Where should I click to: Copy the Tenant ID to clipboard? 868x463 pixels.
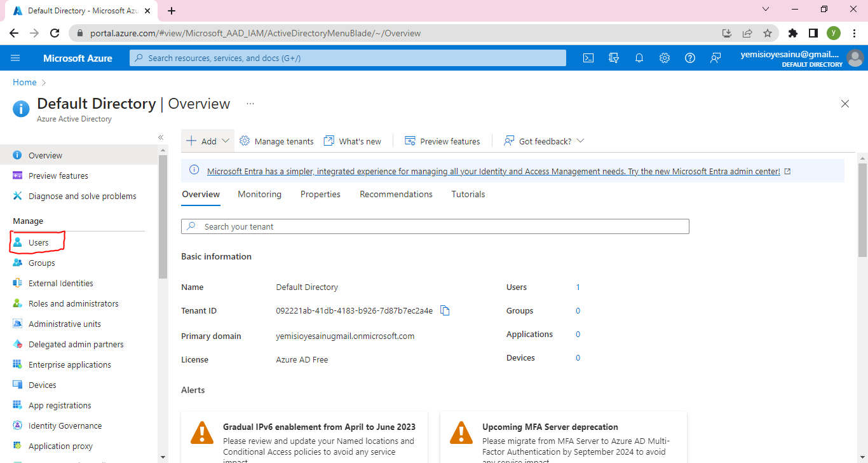pos(445,311)
